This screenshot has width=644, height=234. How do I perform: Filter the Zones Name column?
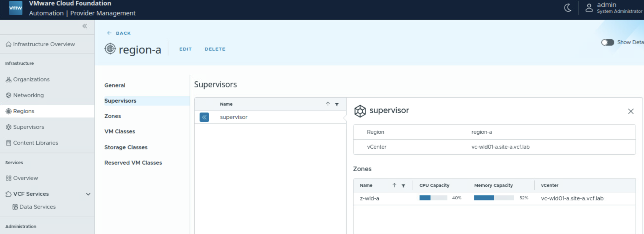[403, 186]
